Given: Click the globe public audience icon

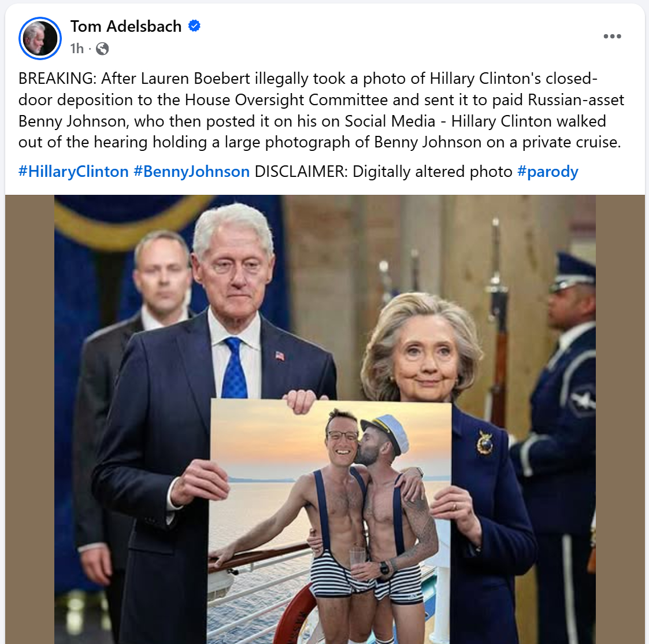Looking at the screenshot, I should click(x=102, y=49).
